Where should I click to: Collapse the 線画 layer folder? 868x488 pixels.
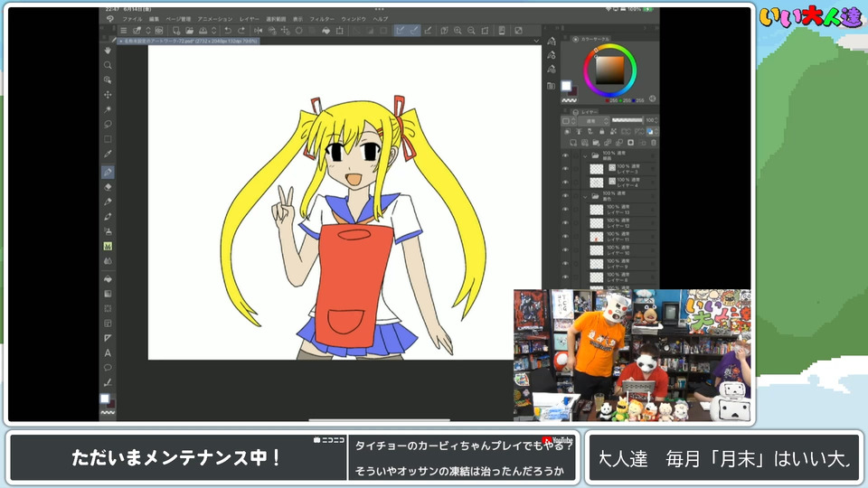click(x=585, y=155)
